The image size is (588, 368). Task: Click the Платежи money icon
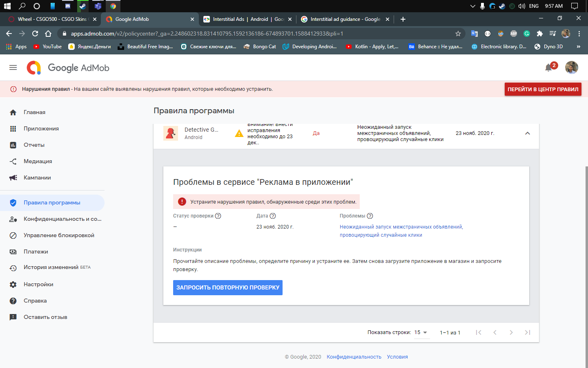point(13,252)
